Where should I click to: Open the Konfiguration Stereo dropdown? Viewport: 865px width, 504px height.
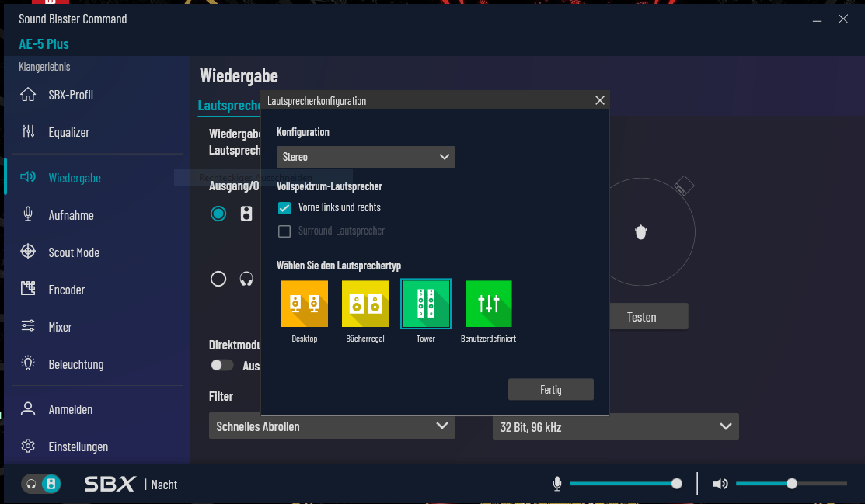click(366, 157)
